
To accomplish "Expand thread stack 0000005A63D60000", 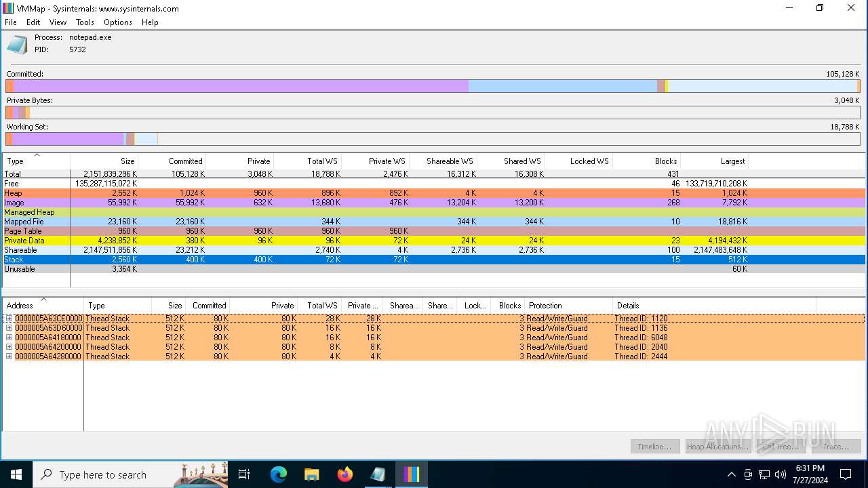I will 9,328.
